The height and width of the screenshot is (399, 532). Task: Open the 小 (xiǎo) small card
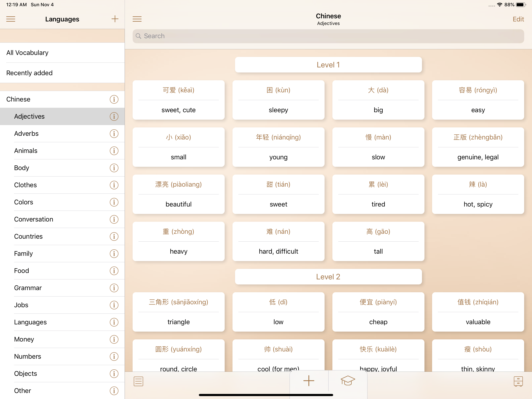point(178,147)
